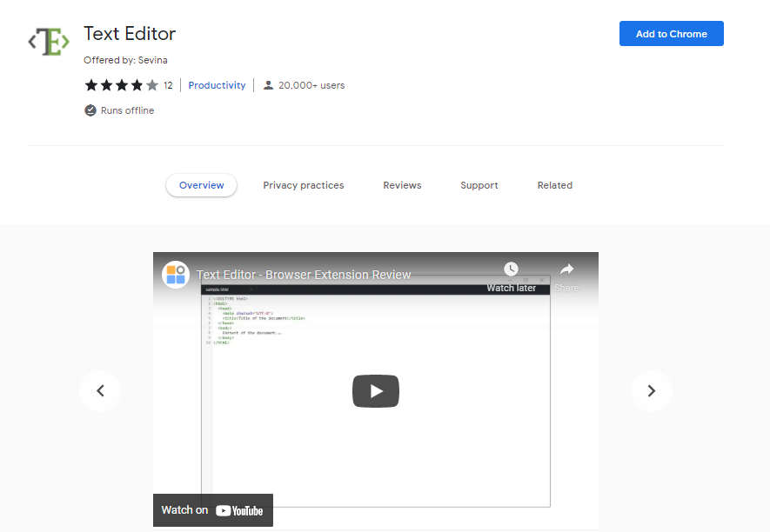This screenshot has width=770, height=532.
Task: Click the Watch later clock icon
Action: tap(511, 269)
